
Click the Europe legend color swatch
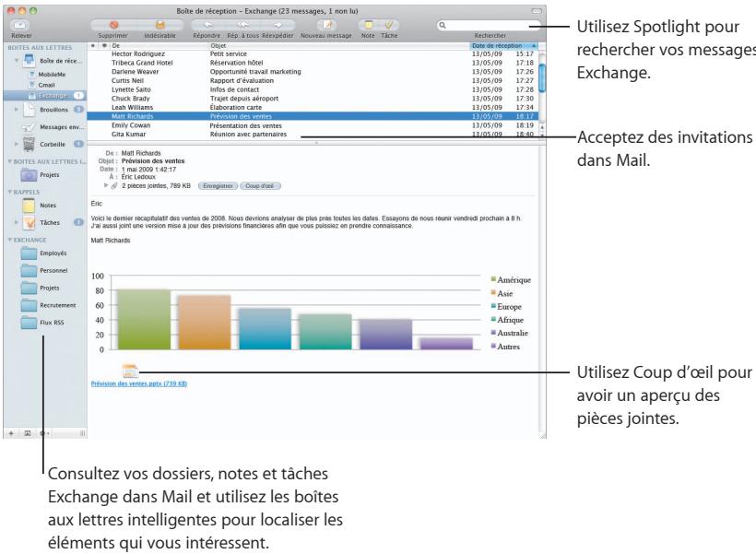point(493,306)
